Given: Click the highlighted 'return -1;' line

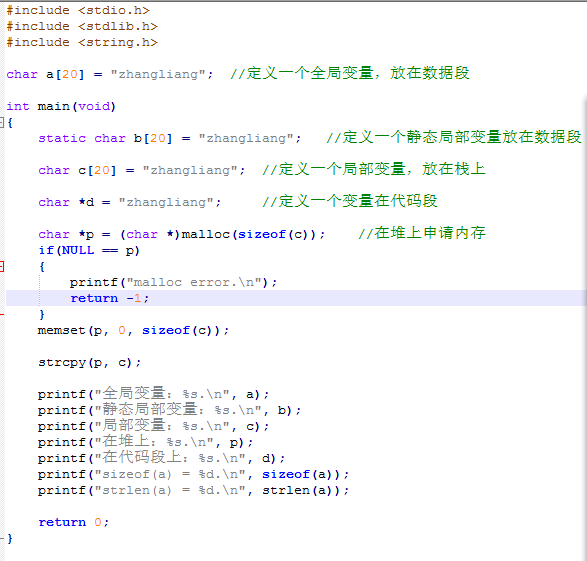Looking at the screenshot, I should click(296, 298).
